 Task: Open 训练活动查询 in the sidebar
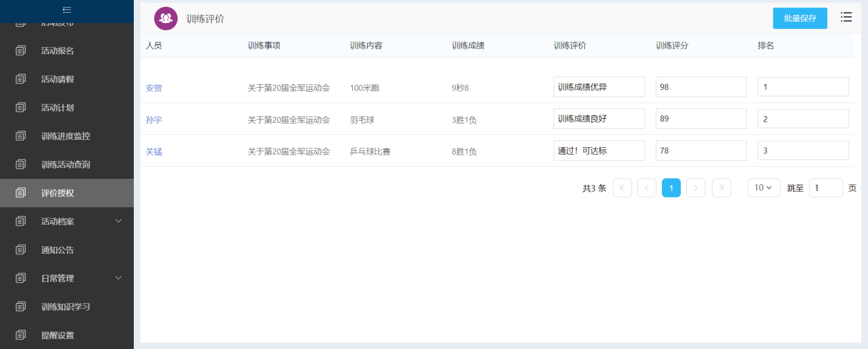66,164
